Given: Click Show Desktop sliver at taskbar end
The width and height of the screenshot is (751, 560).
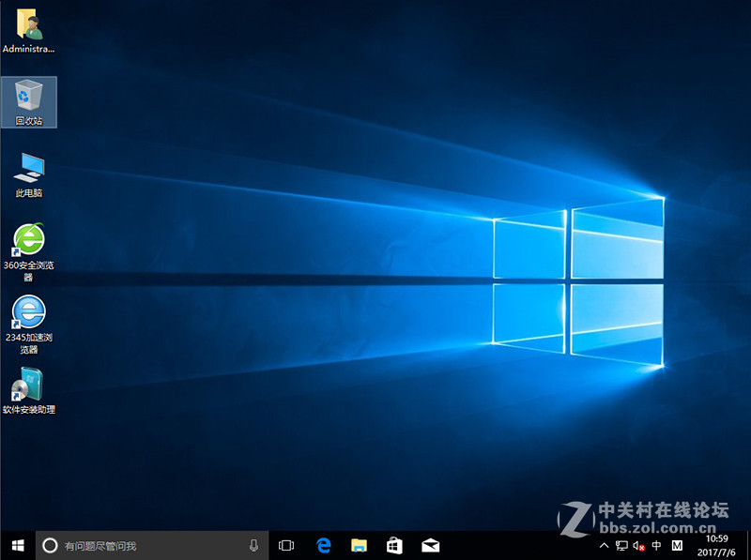Looking at the screenshot, I should point(748,545).
